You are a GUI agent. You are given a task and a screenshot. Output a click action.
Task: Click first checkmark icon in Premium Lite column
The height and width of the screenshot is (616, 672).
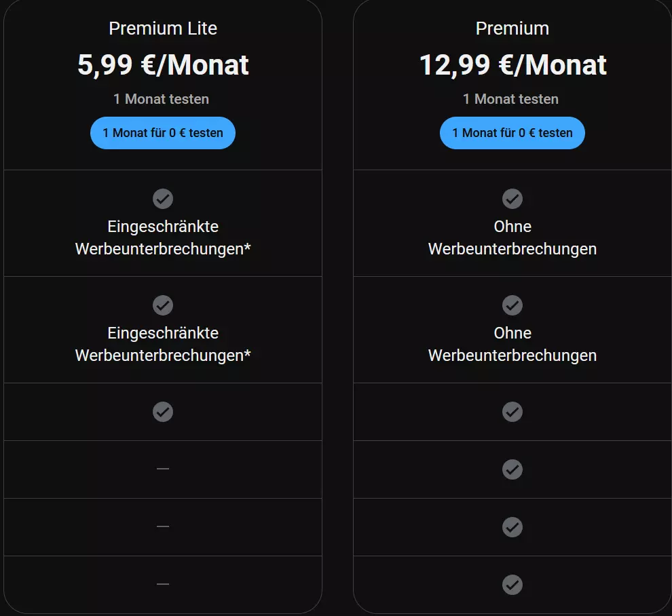163,199
